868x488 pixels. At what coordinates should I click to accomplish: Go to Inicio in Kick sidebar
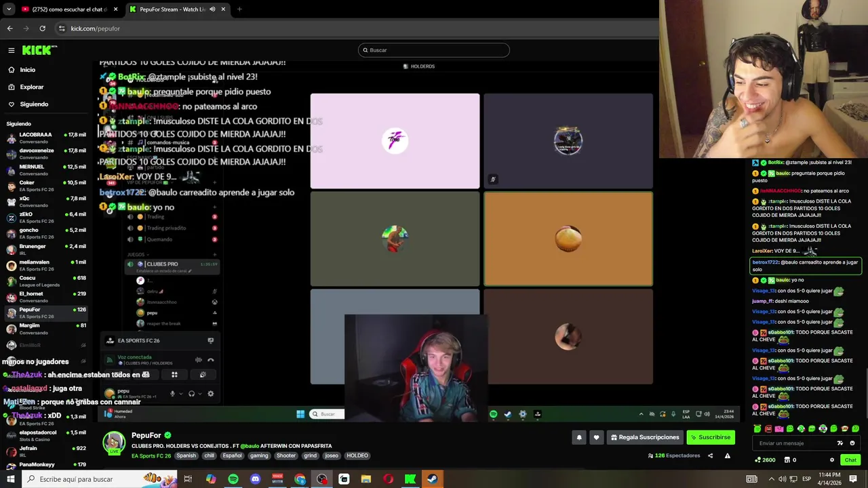tap(27, 70)
